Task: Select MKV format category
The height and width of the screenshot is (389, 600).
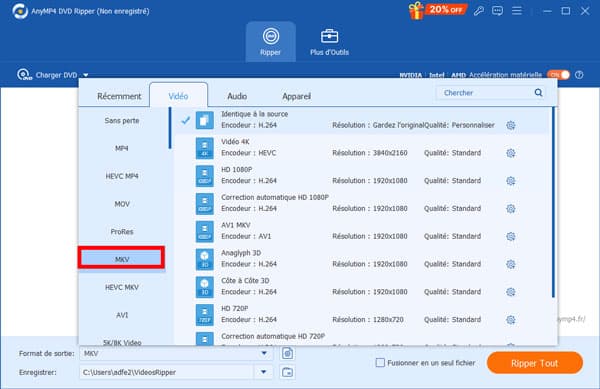Action: click(x=122, y=259)
